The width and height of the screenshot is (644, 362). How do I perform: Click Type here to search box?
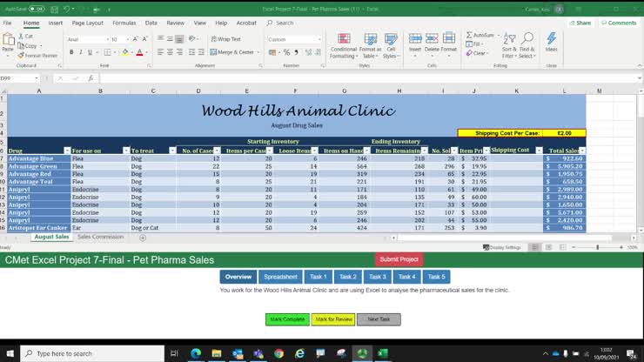[92, 353]
